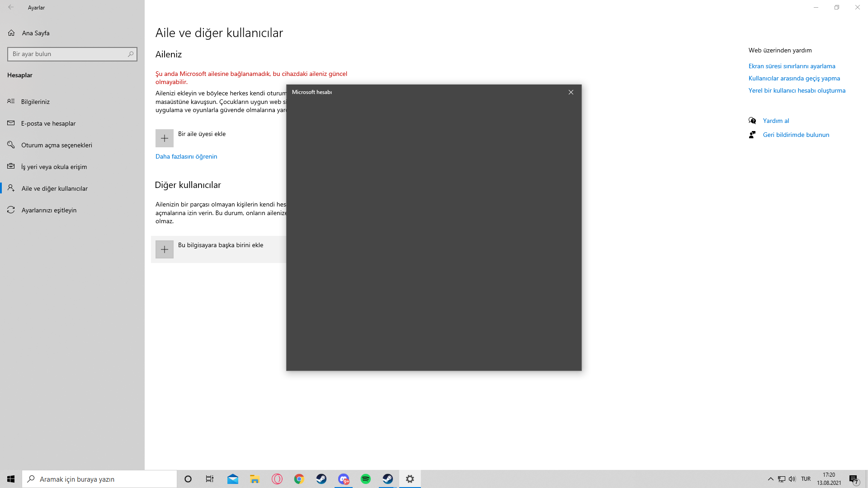Click the back arrow in Ayarlar

pyautogui.click(x=11, y=7)
